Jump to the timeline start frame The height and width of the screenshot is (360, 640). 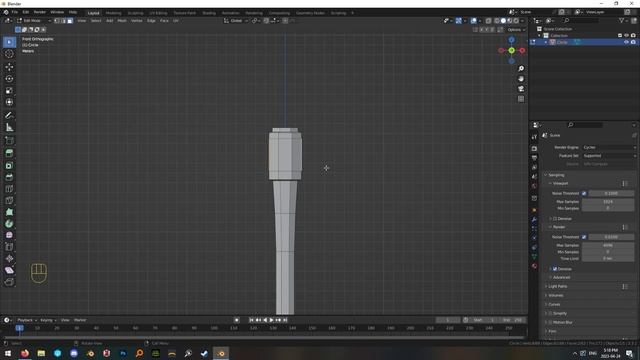(x=251, y=320)
